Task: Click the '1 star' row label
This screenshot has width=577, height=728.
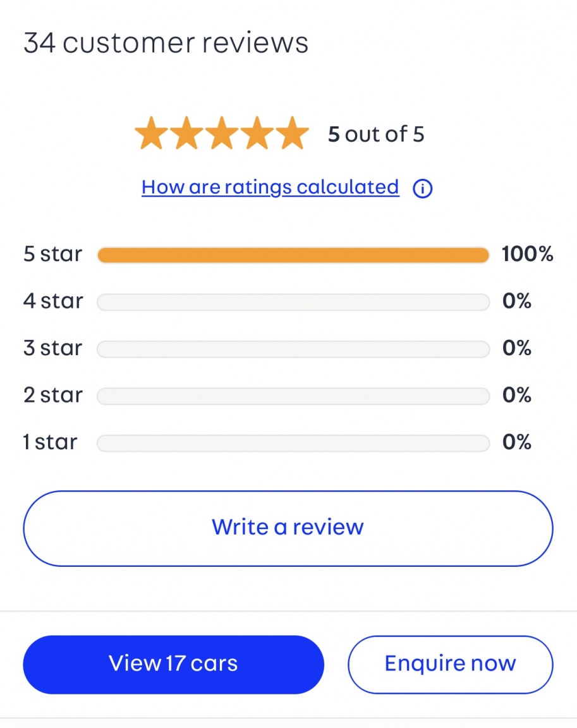Action: pyautogui.click(x=51, y=442)
